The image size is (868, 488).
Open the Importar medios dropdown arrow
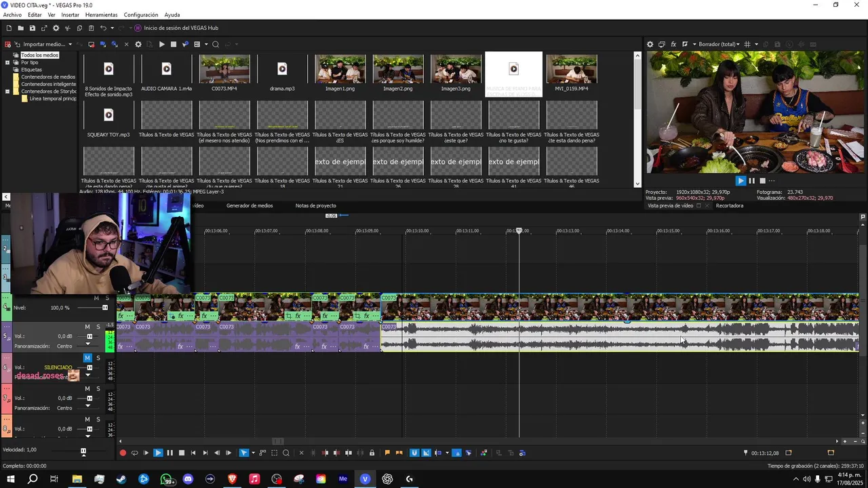point(70,44)
